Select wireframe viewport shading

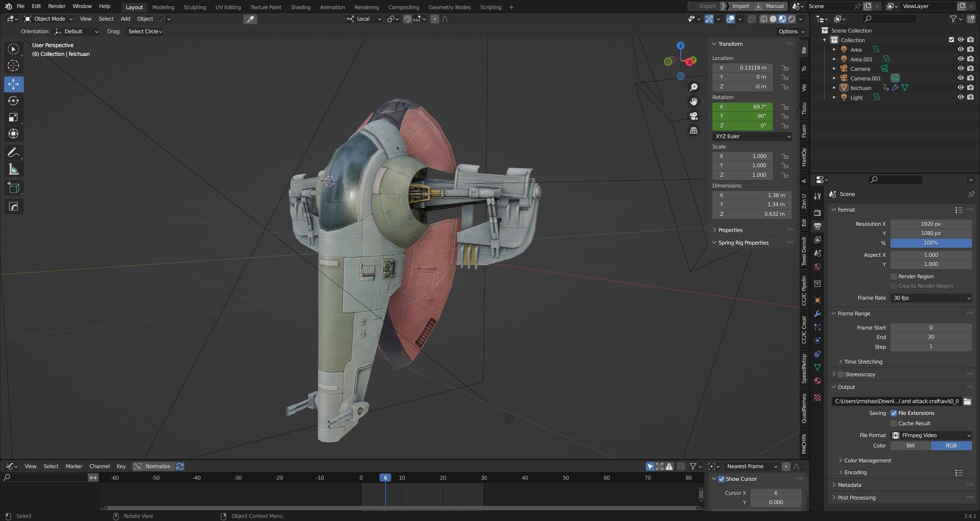pos(764,19)
